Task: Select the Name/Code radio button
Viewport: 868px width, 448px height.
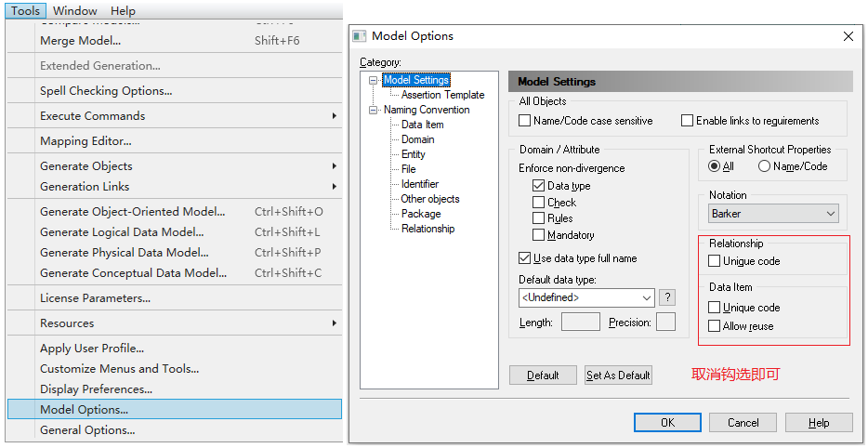Action: pos(764,166)
